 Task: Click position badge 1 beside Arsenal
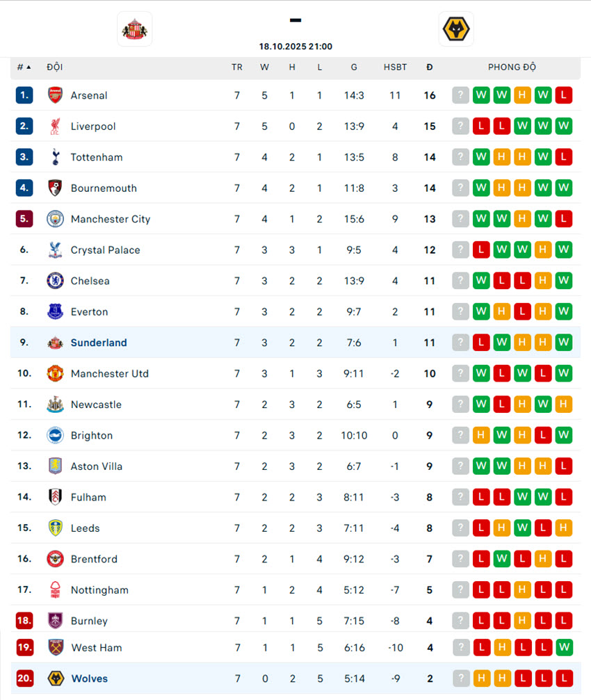click(24, 95)
